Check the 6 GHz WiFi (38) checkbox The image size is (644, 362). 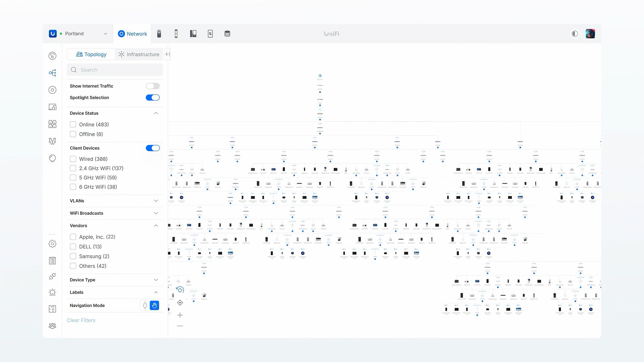pos(73,187)
